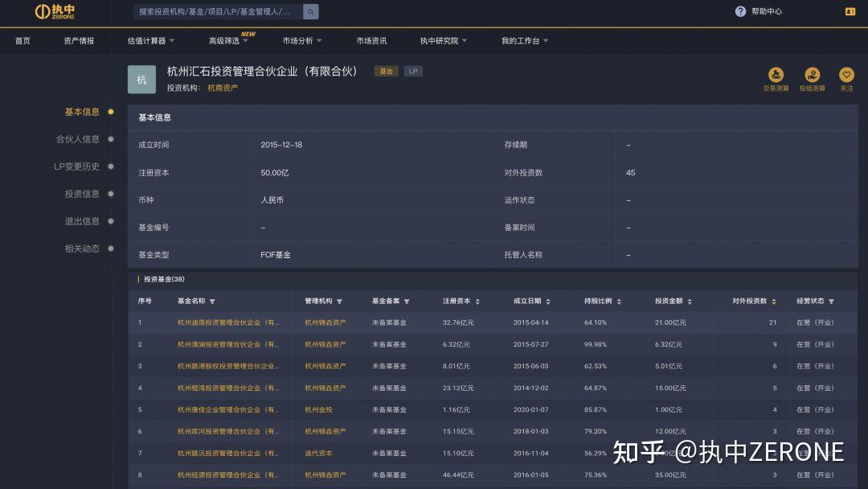
Task: Click 投资基金(38) section heading
Action: pyautogui.click(x=164, y=279)
